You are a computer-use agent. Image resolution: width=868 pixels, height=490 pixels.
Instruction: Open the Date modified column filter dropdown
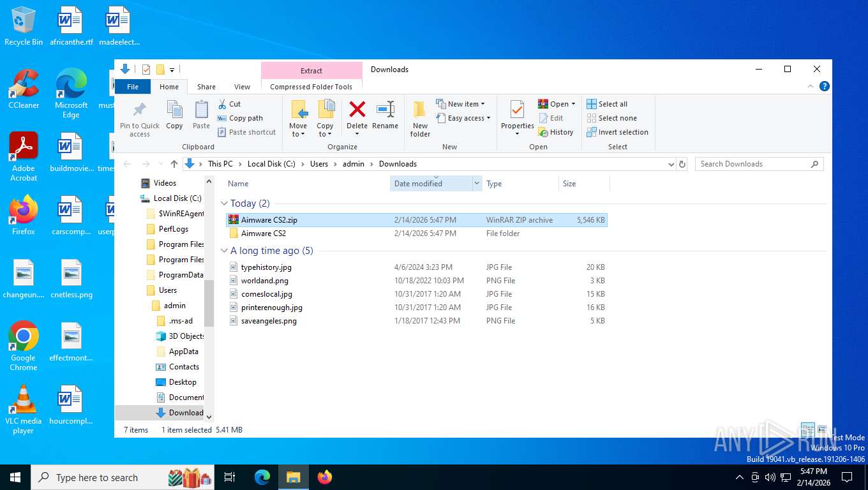click(x=477, y=184)
